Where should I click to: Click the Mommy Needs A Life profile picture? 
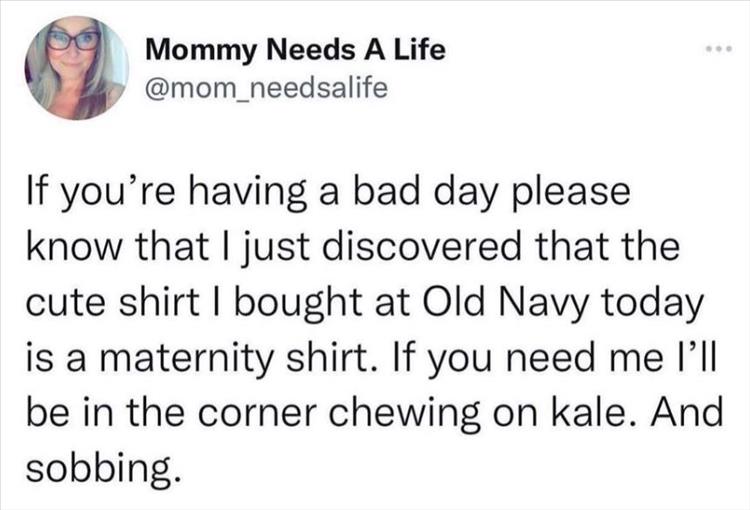pos(76,68)
